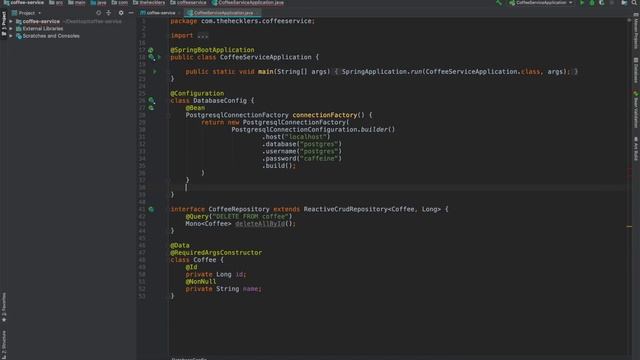The height and width of the screenshot is (360, 640).
Task: Click the "DELETE FROM coffee" query string
Action: click(251, 216)
